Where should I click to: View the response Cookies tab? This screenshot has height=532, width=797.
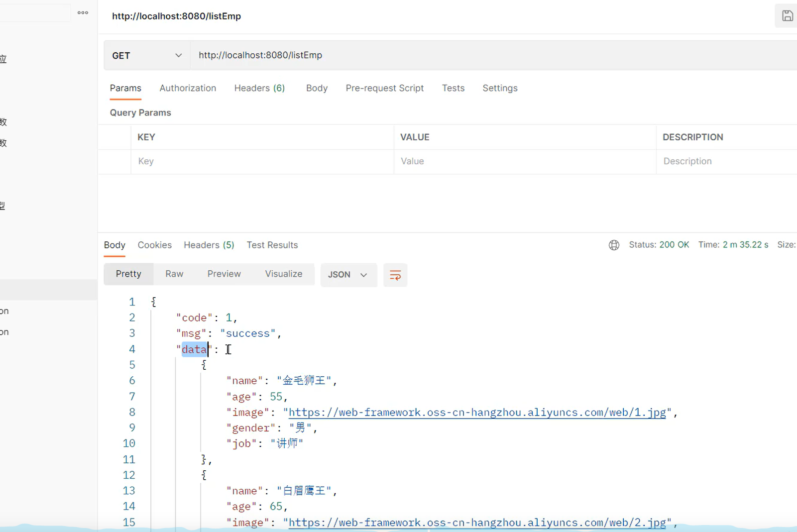point(154,245)
